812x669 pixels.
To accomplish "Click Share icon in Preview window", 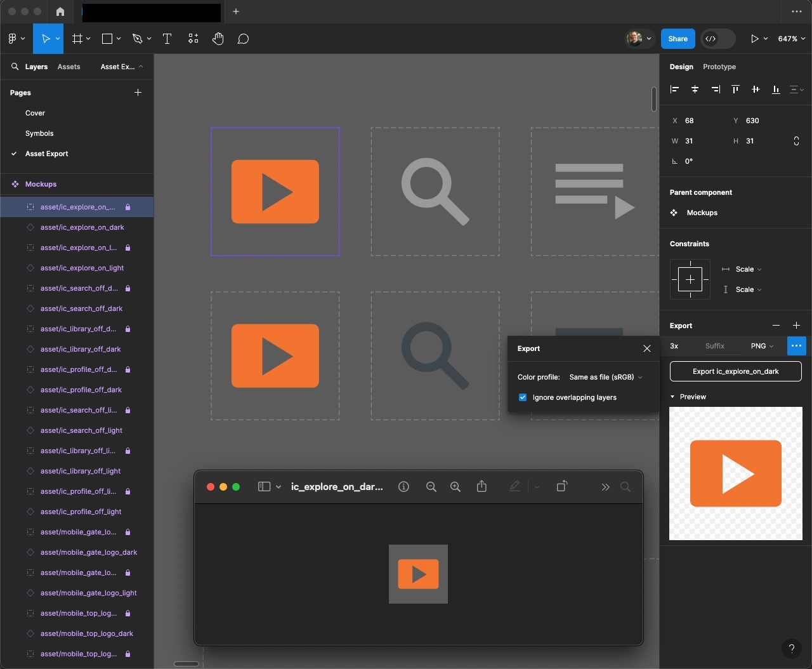I will pos(481,486).
